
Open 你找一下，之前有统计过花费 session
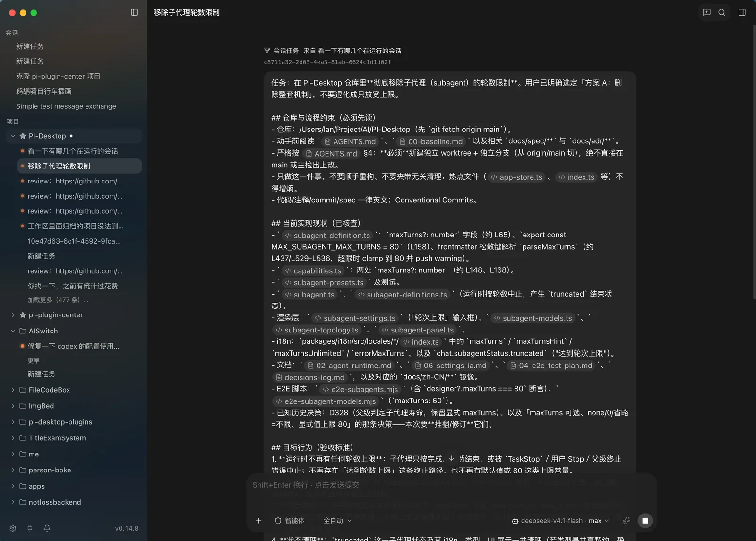(76, 286)
